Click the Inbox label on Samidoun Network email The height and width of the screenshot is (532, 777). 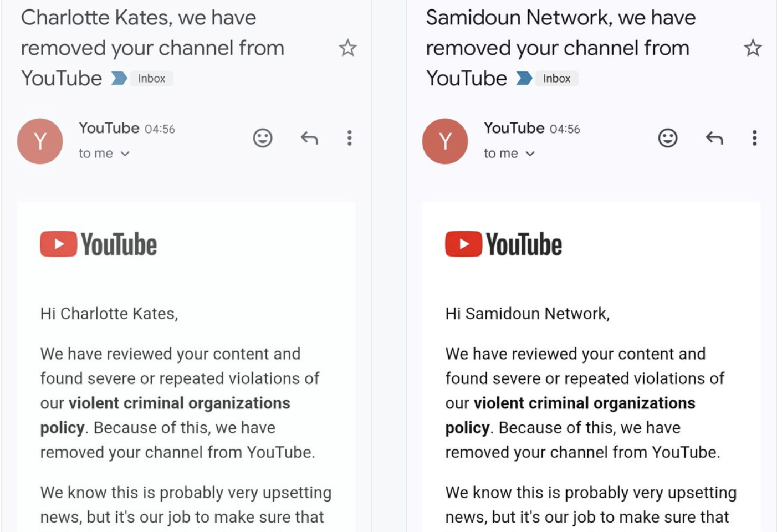click(556, 79)
